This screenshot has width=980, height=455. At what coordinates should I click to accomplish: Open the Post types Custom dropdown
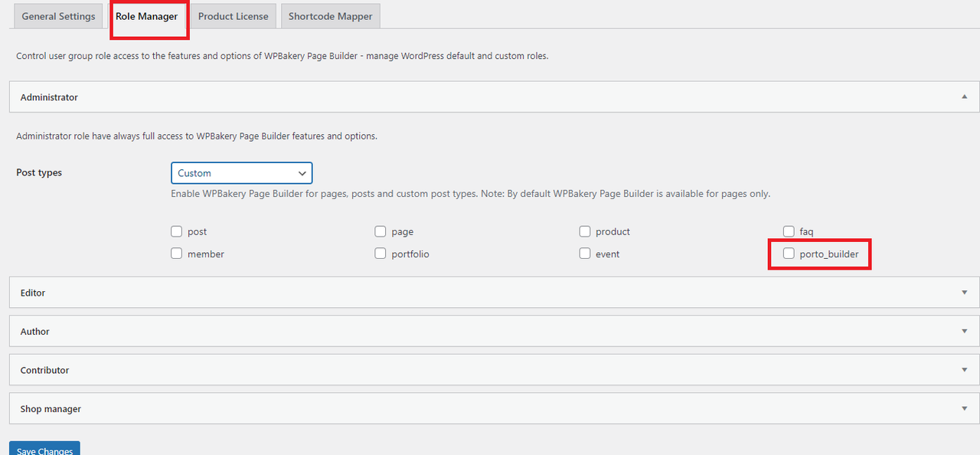tap(242, 173)
